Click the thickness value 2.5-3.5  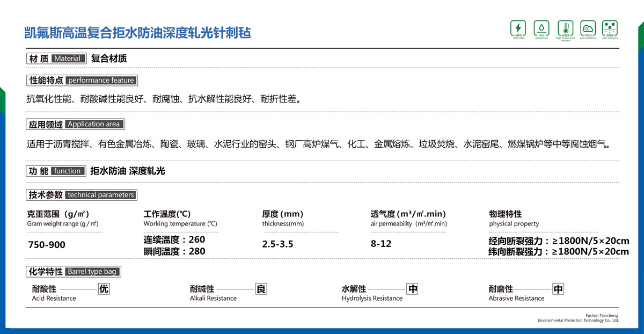point(277,244)
